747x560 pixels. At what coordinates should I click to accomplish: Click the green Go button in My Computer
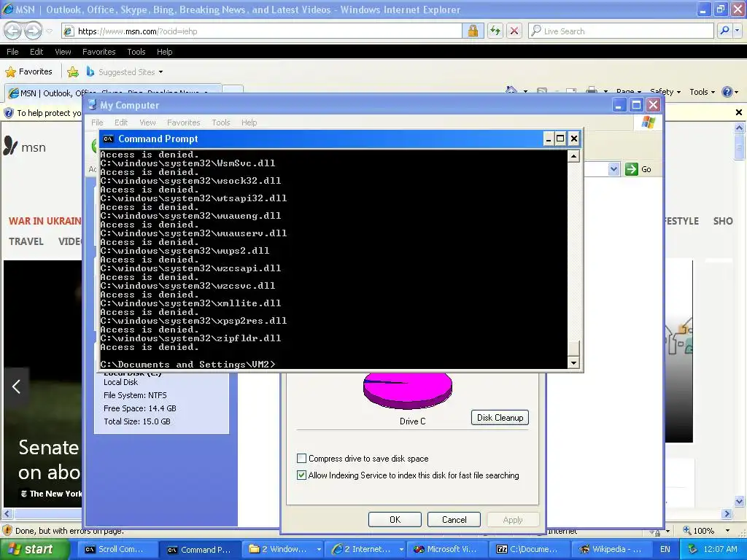click(638, 169)
